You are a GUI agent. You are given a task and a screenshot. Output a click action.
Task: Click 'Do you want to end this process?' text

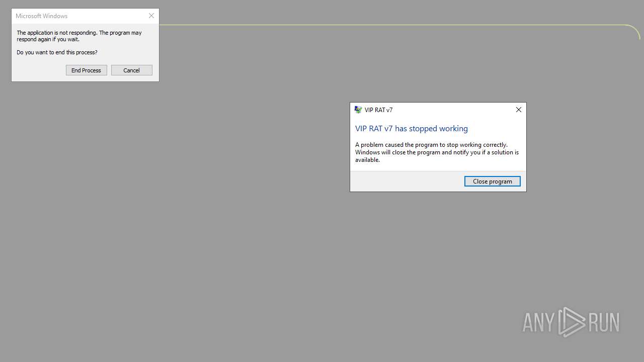(57, 52)
